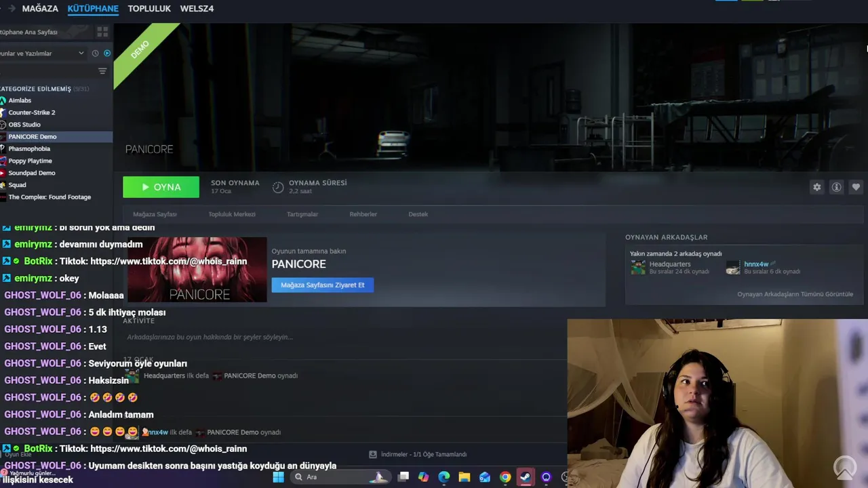Open the purple circular app on taskbar
The image size is (868, 488).
pyautogui.click(x=546, y=477)
